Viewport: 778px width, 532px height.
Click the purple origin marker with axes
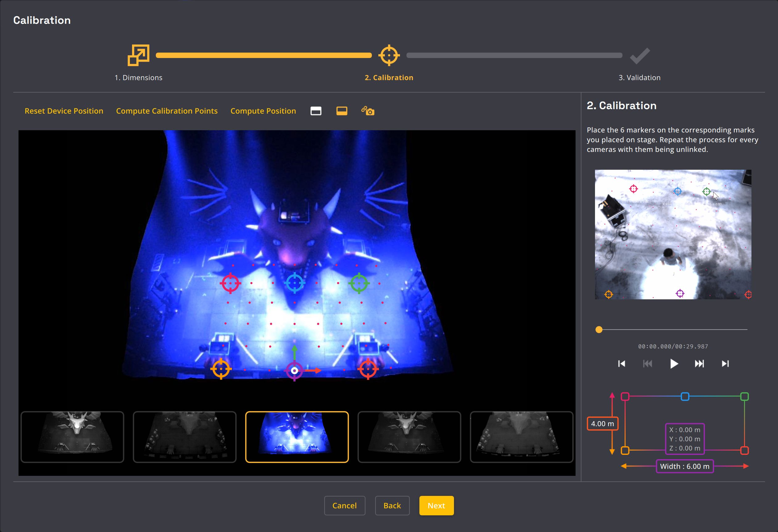point(294,371)
